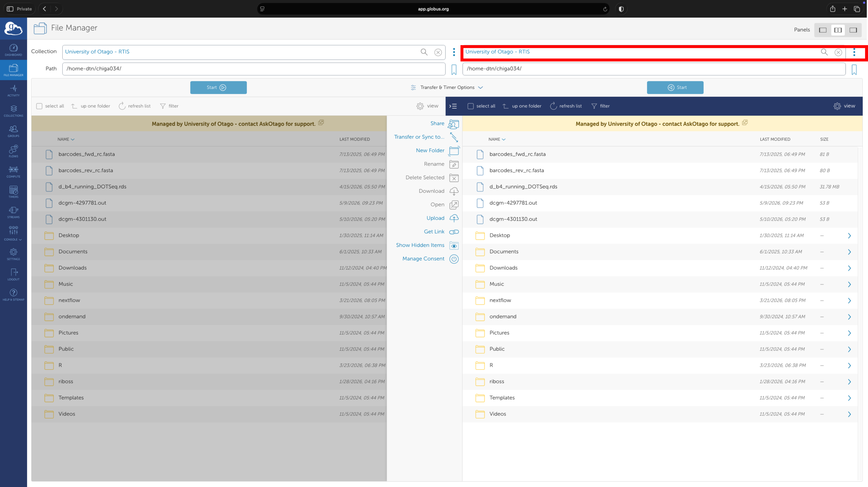The image size is (868, 487).
Task: Bookmark the right panel path
Action: [x=854, y=70]
